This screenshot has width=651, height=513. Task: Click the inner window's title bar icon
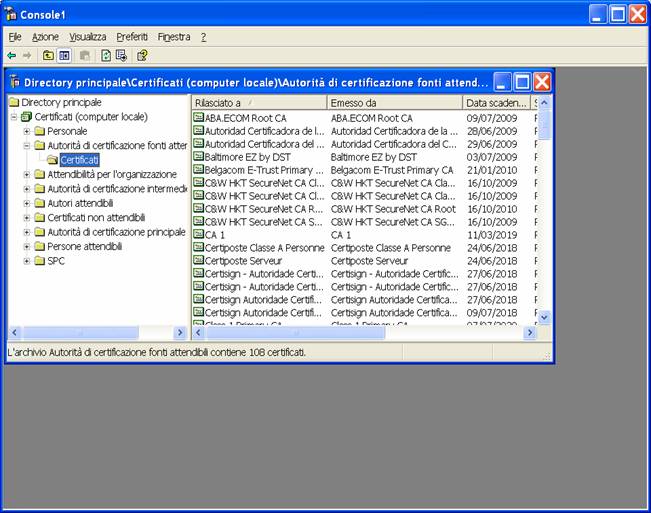[x=15, y=82]
